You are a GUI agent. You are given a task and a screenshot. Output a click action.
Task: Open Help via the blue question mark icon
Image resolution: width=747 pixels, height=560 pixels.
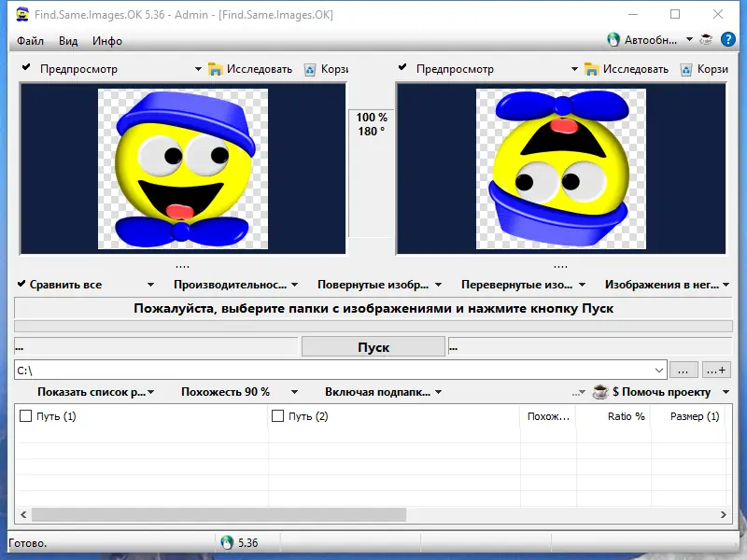tap(727, 39)
